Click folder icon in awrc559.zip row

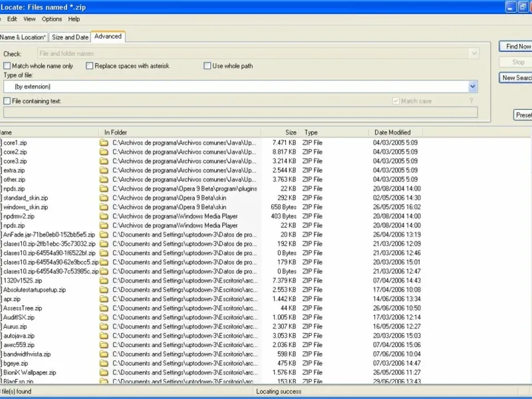coord(104,344)
